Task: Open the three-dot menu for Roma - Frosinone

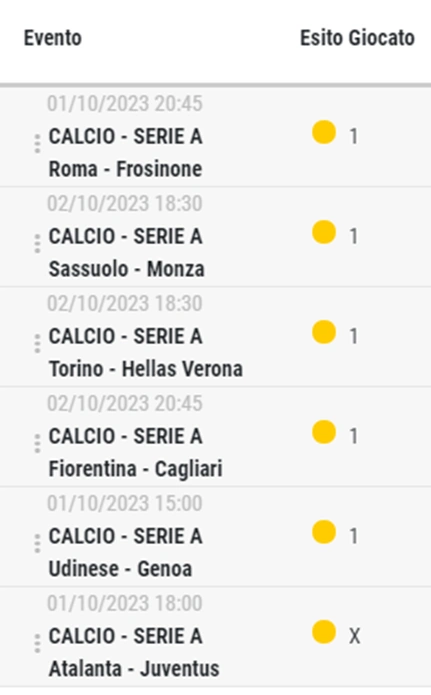Action: [37, 144]
